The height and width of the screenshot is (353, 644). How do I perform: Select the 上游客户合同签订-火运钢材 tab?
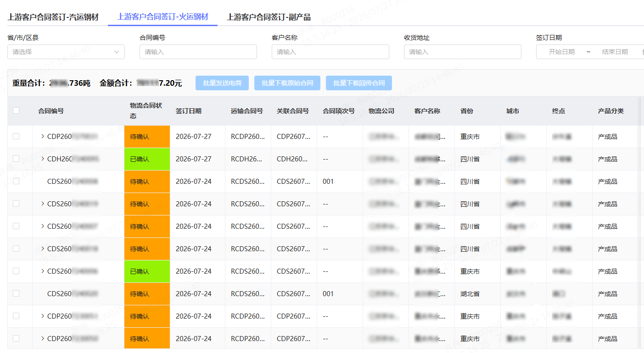(162, 17)
